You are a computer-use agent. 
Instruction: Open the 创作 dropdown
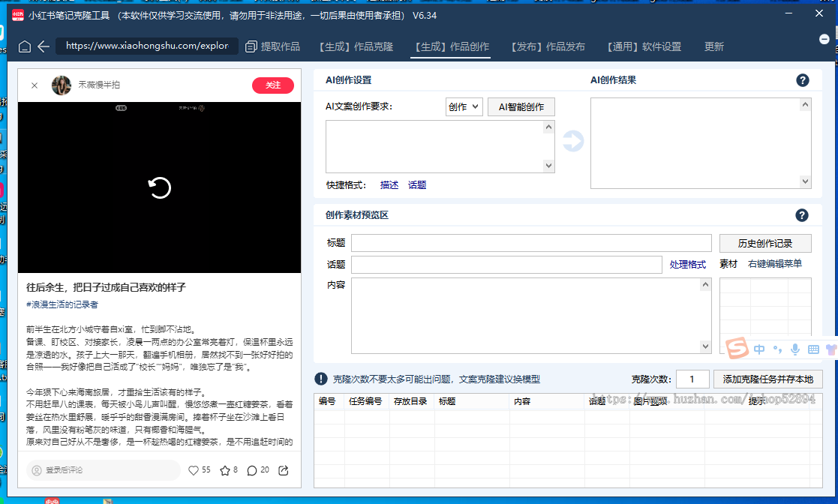tap(464, 107)
